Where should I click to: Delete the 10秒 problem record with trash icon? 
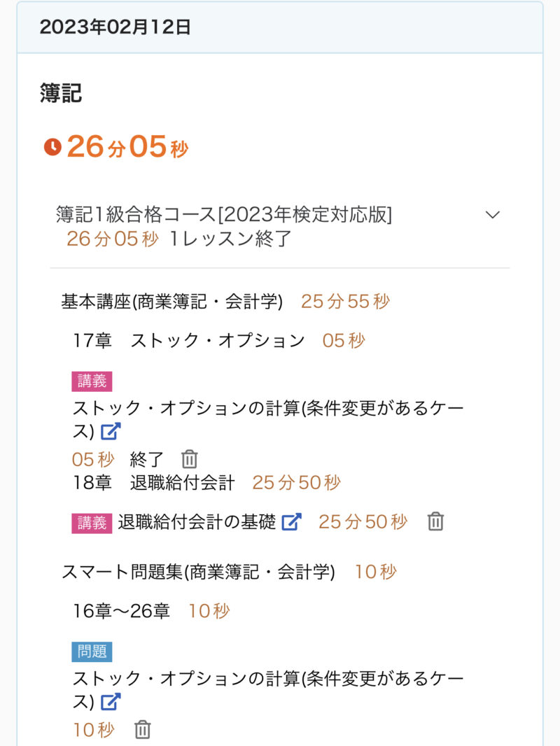point(143,730)
